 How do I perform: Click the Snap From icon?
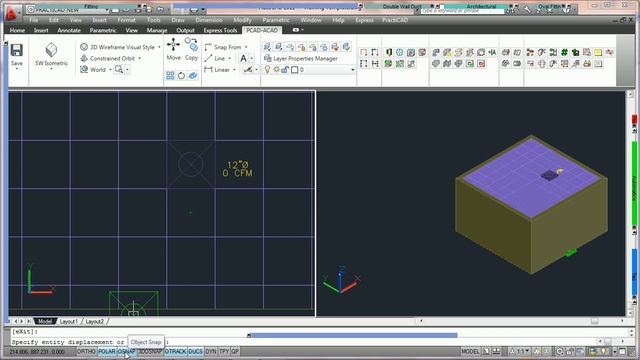coord(209,47)
